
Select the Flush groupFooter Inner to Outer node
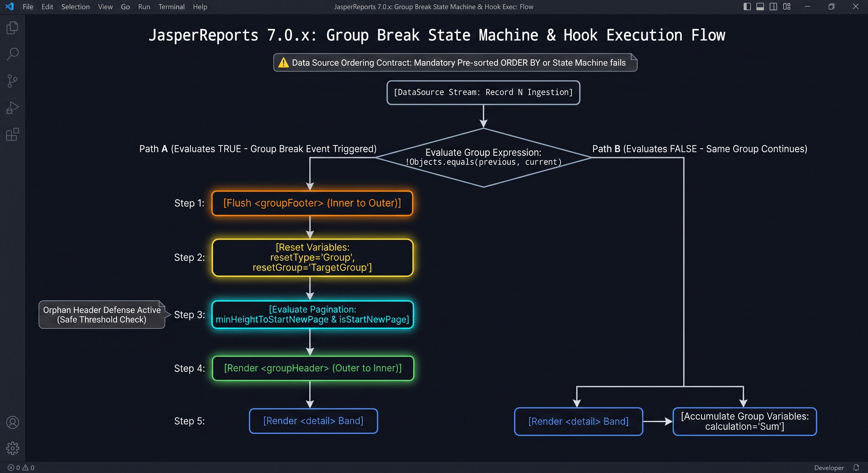click(312, 203)
